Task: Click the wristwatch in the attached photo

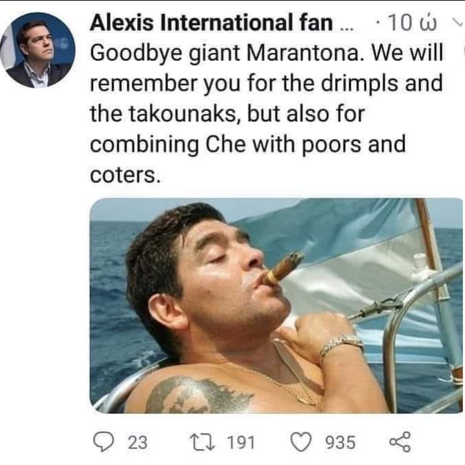Action: point(341,344)
